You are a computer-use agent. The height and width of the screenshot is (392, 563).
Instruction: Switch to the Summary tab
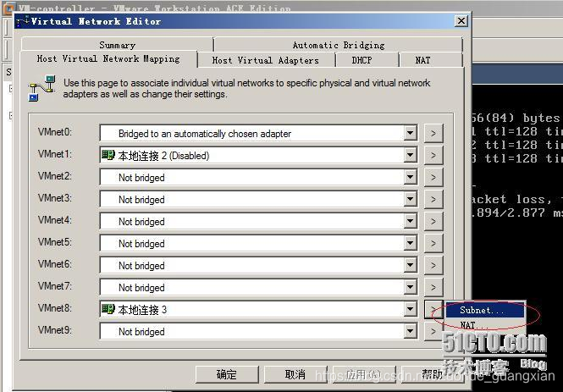point(117,45)
